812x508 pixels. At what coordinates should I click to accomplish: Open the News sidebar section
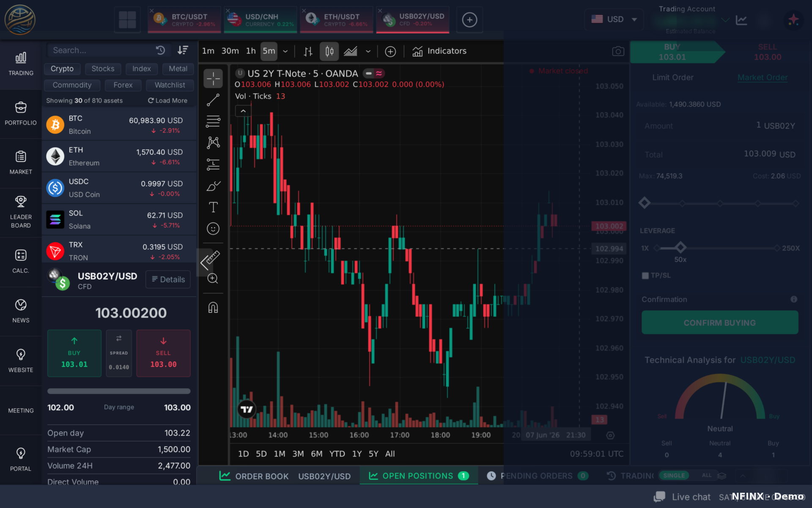[x=21, y=312]
